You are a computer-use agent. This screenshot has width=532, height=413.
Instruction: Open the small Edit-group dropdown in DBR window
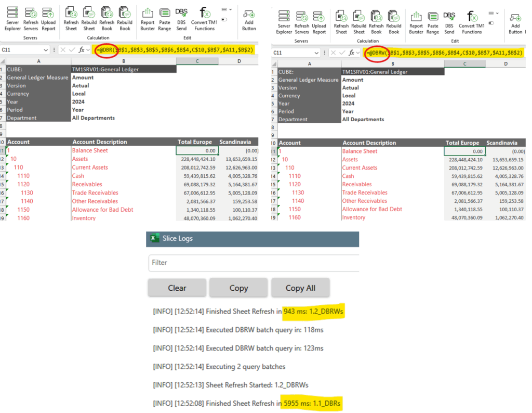(x=227, y=9)
